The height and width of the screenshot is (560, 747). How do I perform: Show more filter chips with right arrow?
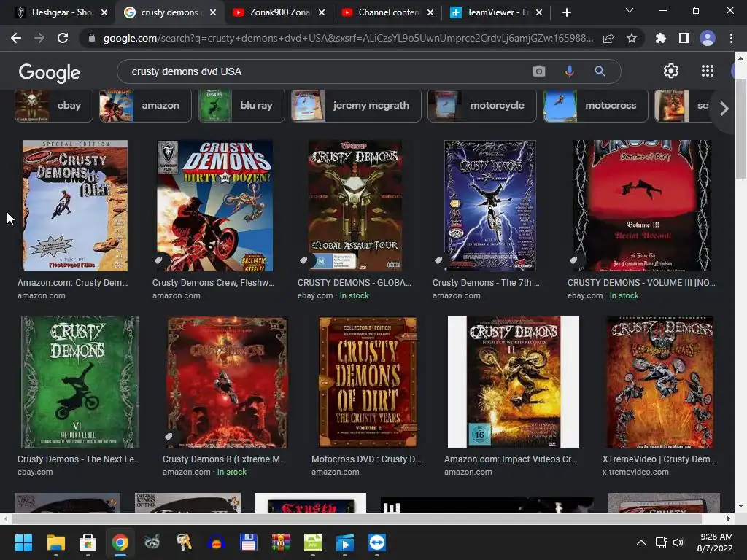(x=724, y=109)
